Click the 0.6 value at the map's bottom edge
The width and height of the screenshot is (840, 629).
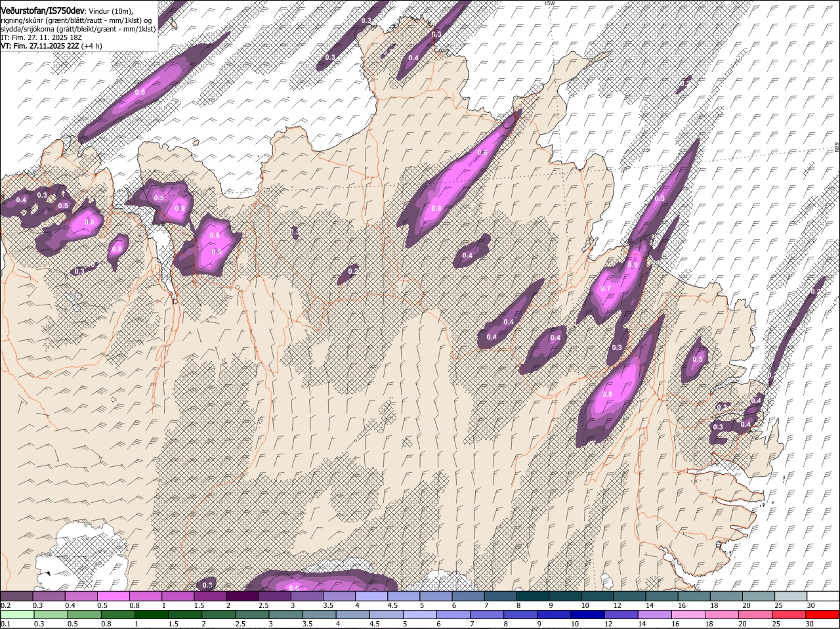[x=294, y=588]
